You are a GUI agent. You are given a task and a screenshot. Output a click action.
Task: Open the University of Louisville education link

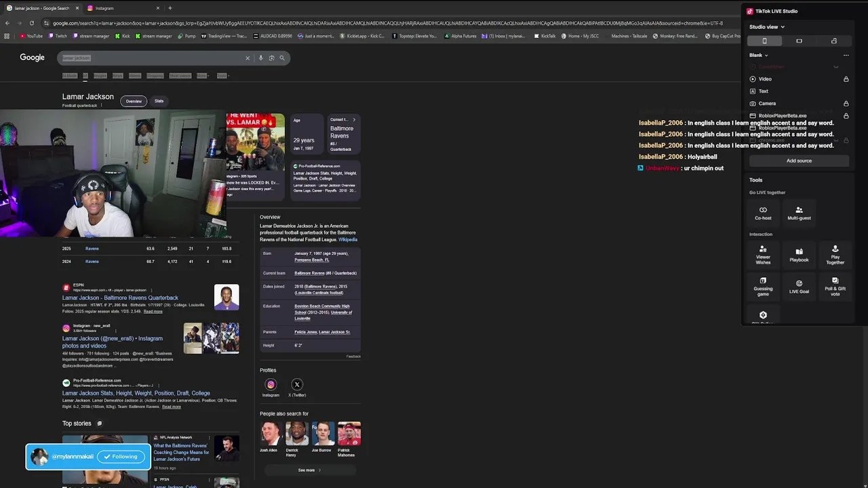[x=323, y=315]
